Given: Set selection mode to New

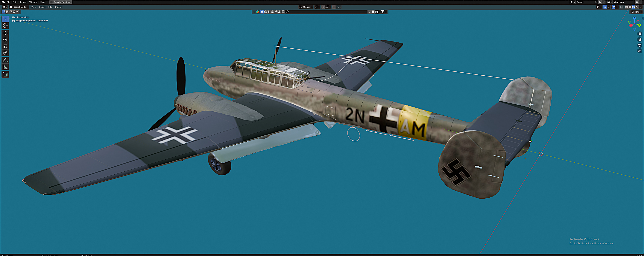Looking at the screenshot, I should coord(3,12).
